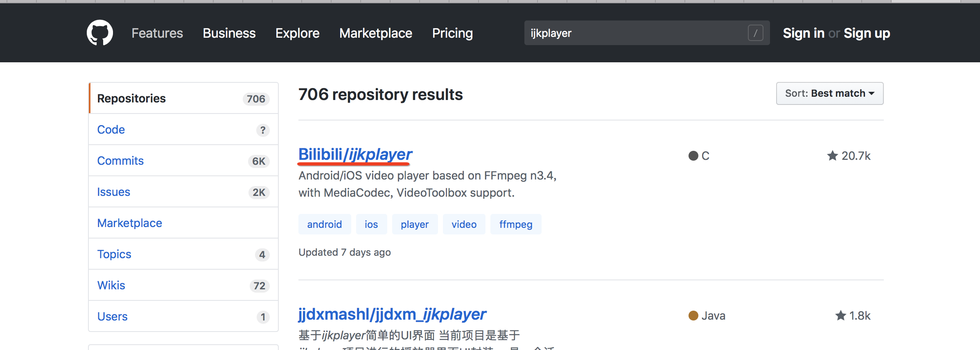This screenshot has width=980, height=350.
Task: Open the Sort: Best match dropdown
Action: pos(829,93)
